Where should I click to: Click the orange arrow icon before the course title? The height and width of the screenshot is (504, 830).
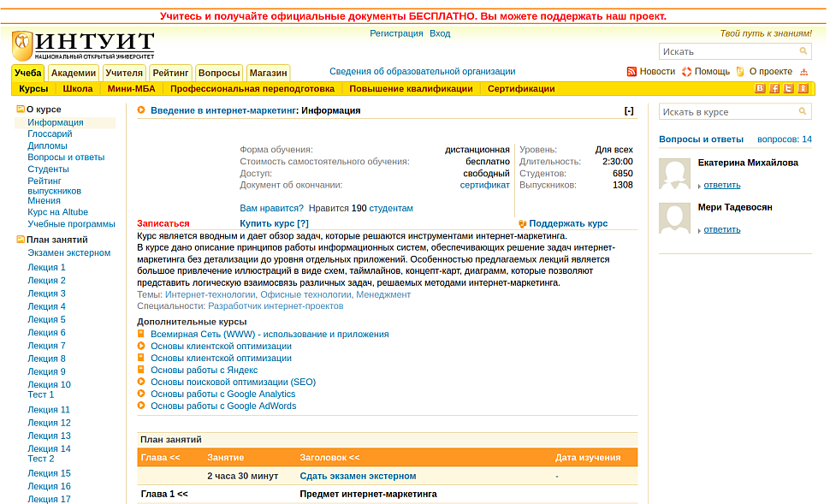tap(141, 110)
